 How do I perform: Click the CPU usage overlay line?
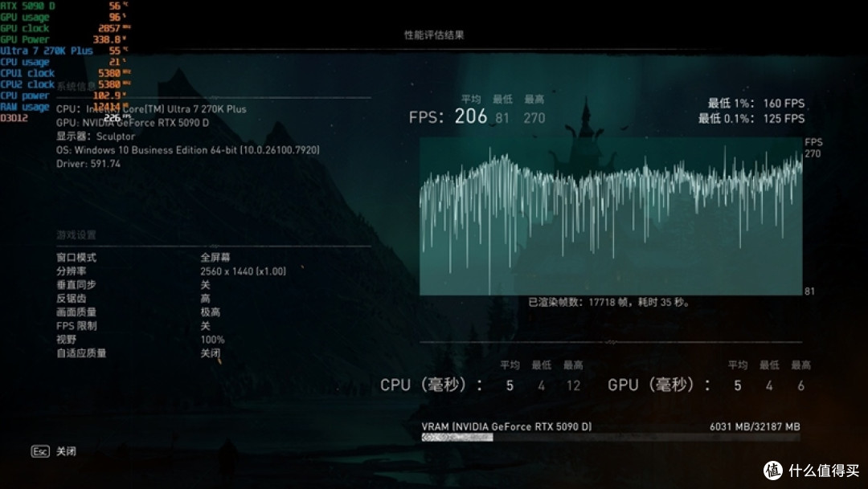pos(63,62)
